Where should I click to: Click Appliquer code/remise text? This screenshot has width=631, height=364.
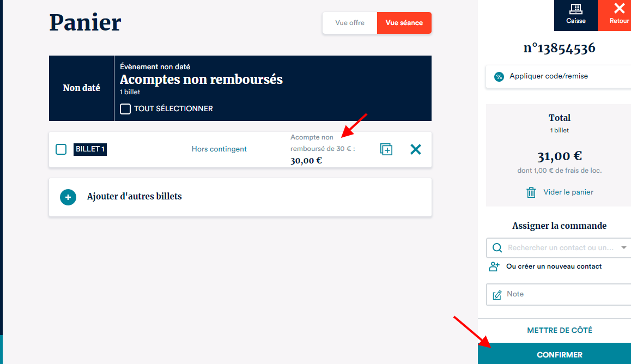tap(548, 76)
